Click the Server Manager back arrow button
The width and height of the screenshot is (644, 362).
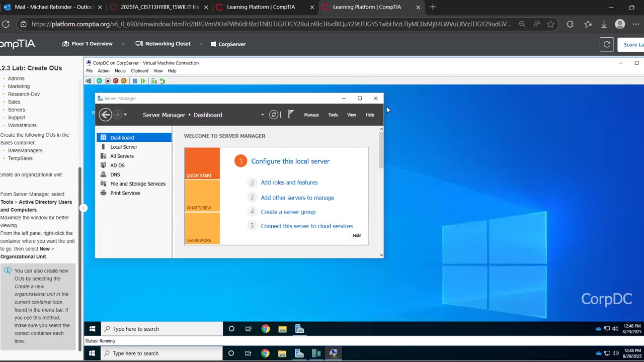pyautogui.click(x=105, y=115)
